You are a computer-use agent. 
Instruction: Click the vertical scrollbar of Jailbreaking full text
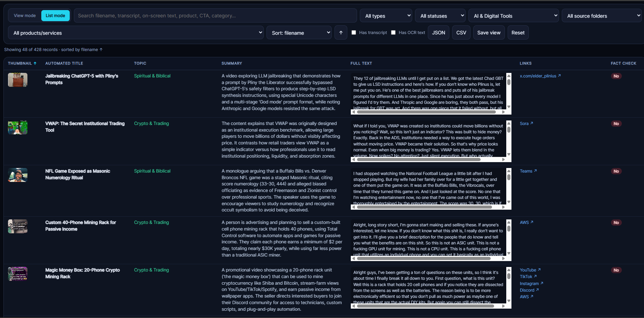coord(509,91)
